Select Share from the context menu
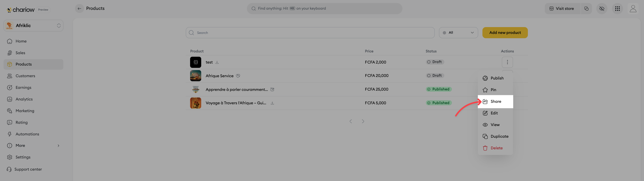 [495, 102]
